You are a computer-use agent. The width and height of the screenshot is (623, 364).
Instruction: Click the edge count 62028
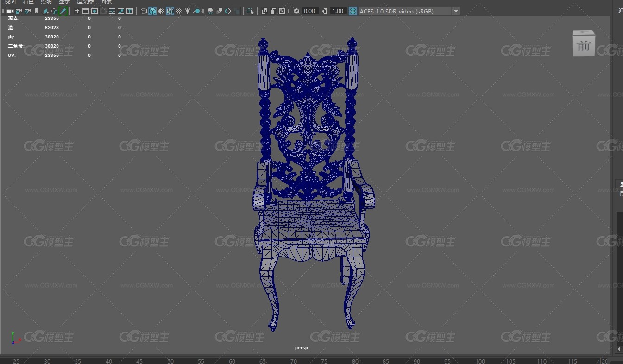point(52,28)
